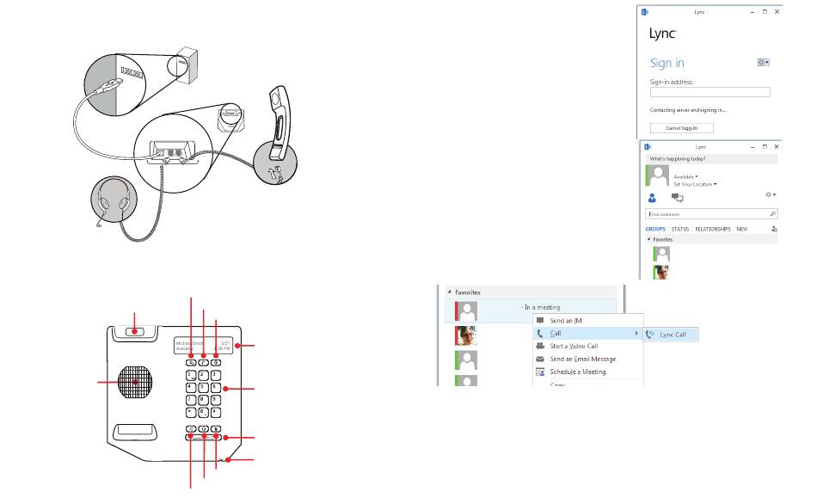Click the Find someone search box
Screen dimensions: 817x504
tap(711, 214)
